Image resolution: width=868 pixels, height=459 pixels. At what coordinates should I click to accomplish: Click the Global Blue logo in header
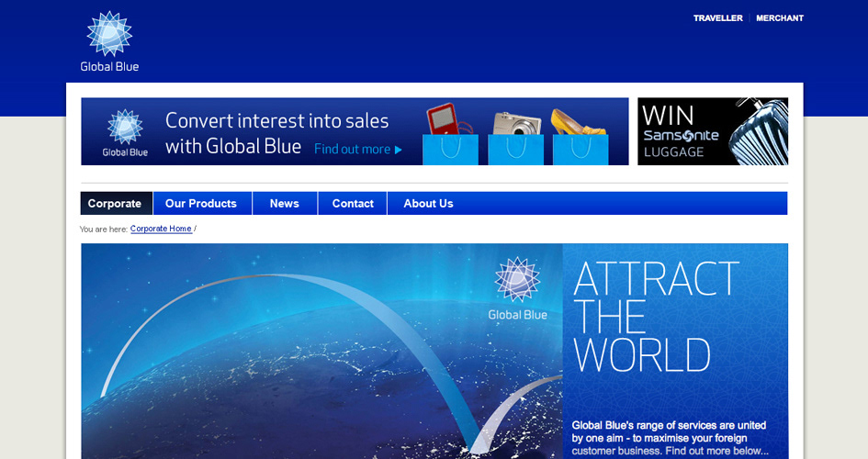click(x=109, y=41)
